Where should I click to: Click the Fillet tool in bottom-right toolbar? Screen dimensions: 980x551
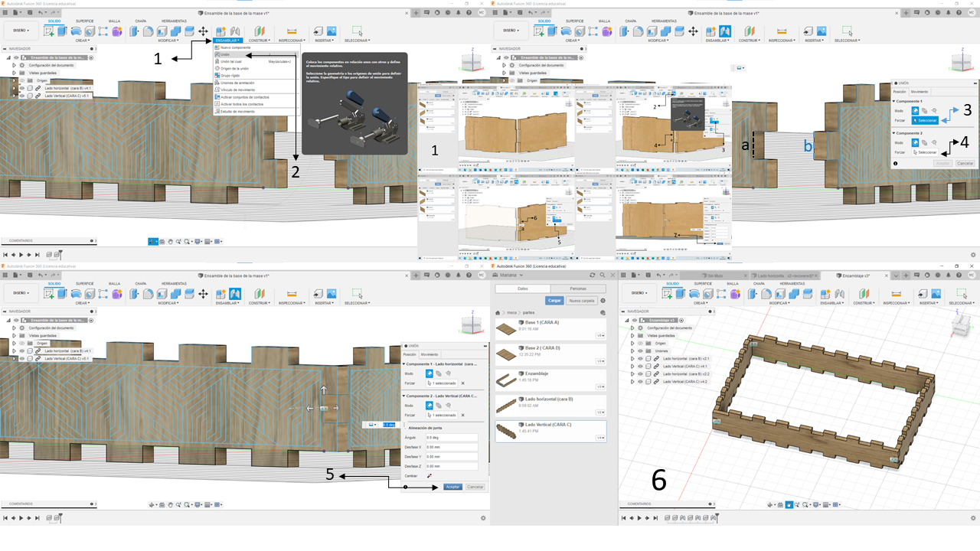pos(765,294)
